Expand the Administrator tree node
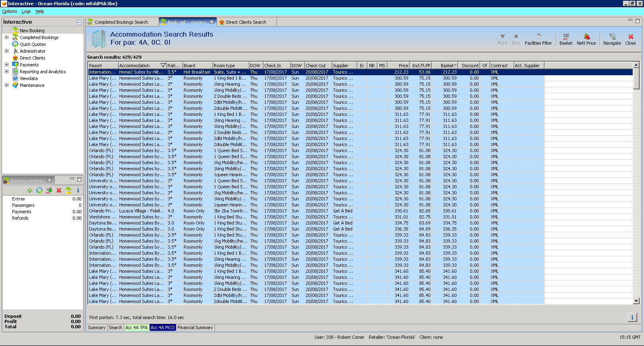 coord(6,51)
